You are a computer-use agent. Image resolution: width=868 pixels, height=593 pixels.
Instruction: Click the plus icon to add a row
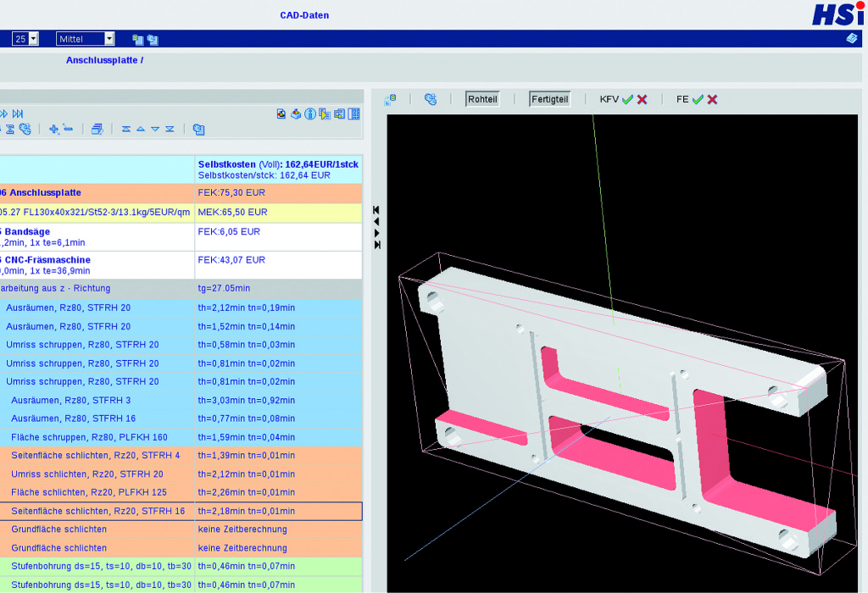(x=53, y=129)
